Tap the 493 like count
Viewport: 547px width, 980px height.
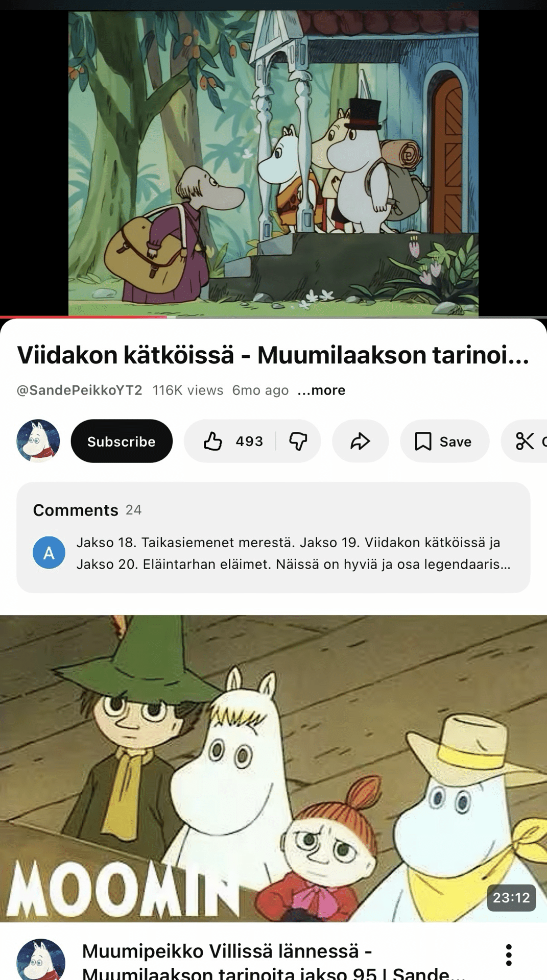(x=249, y=441)
